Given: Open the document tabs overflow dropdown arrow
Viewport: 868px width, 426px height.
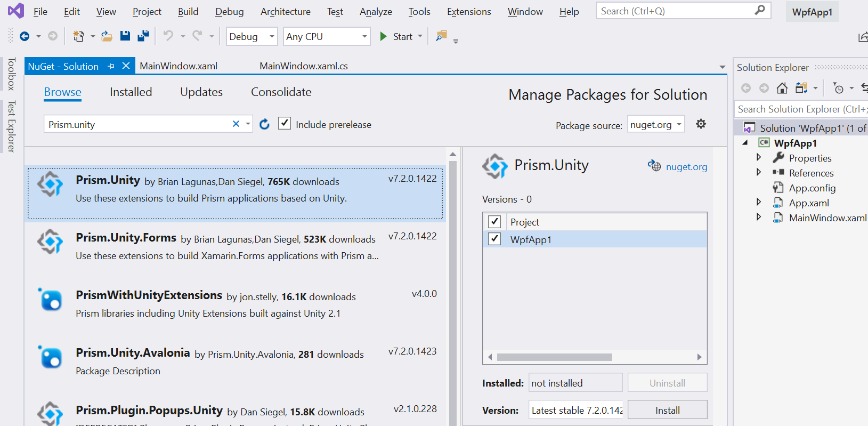Looking at the screenshot, I should (x=722, y=67).
